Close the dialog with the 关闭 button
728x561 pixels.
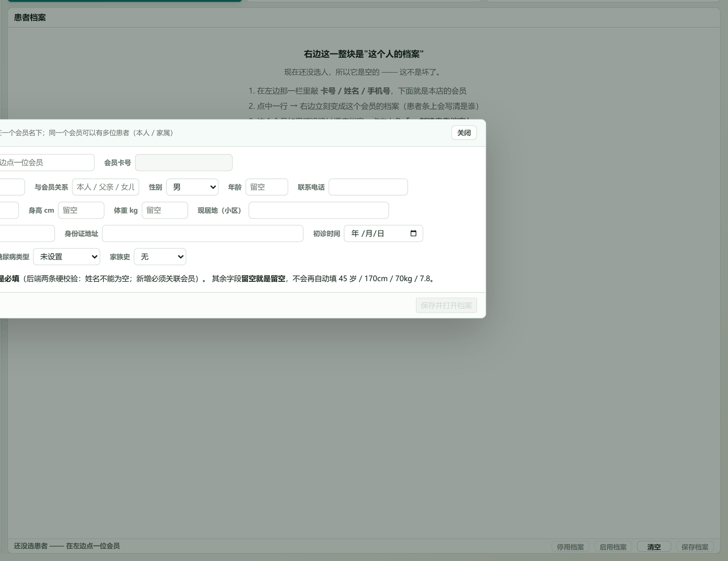(x=464, y=133)
